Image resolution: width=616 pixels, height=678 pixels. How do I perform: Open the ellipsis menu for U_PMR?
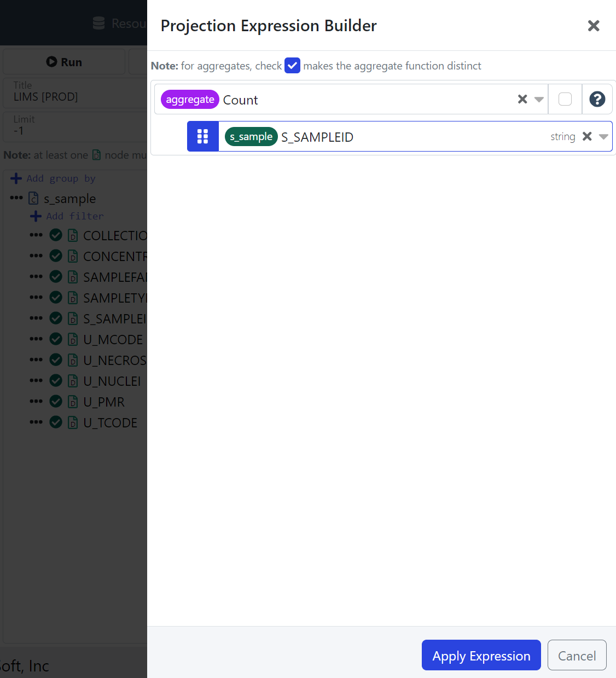click(x=36, y=401)
